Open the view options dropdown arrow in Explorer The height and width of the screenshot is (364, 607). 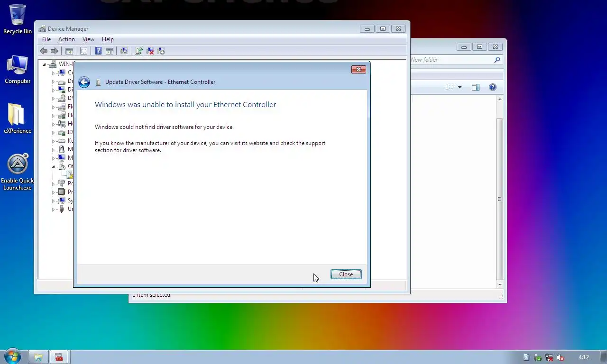pos(460,87)
